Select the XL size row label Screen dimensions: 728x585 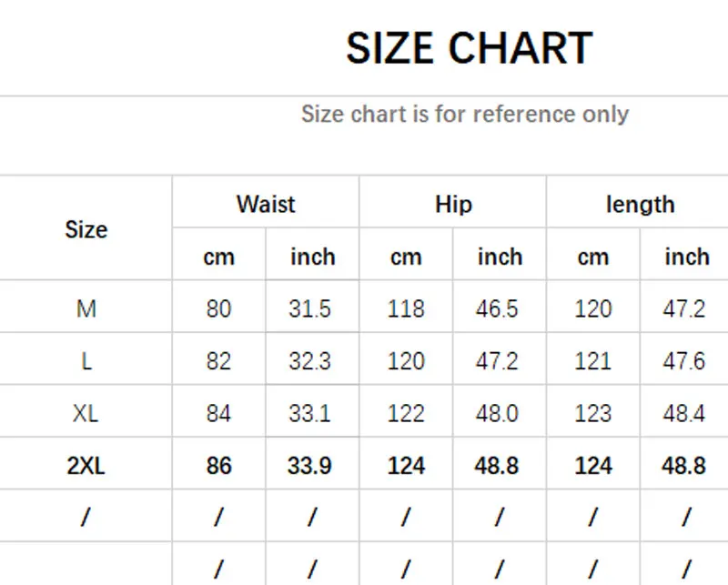coord(86,414)
